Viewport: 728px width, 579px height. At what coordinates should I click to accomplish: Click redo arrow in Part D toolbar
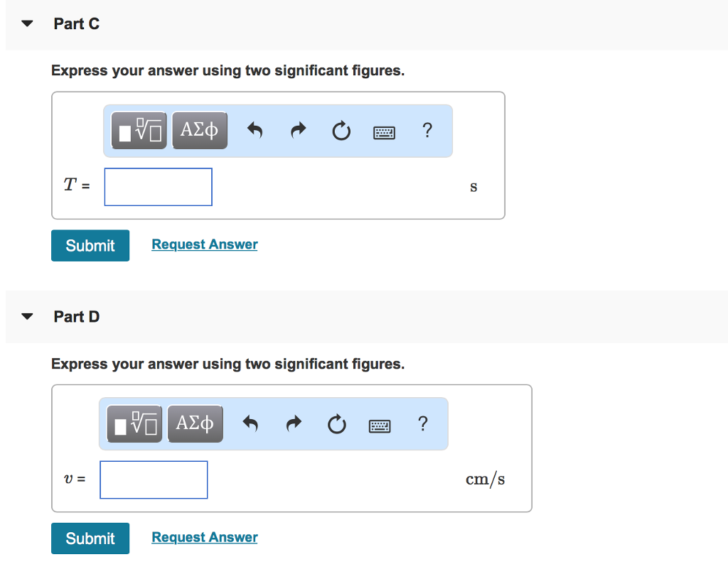click(294, 424)
